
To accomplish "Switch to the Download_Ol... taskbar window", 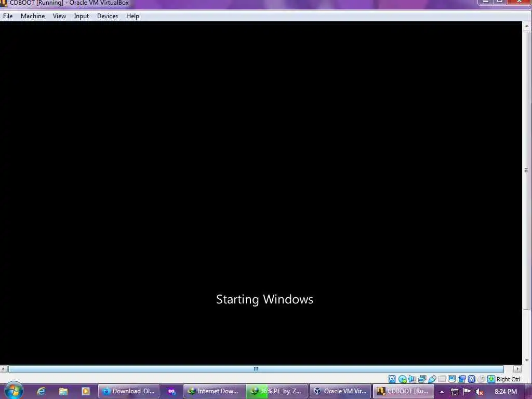I will [129, 391].
